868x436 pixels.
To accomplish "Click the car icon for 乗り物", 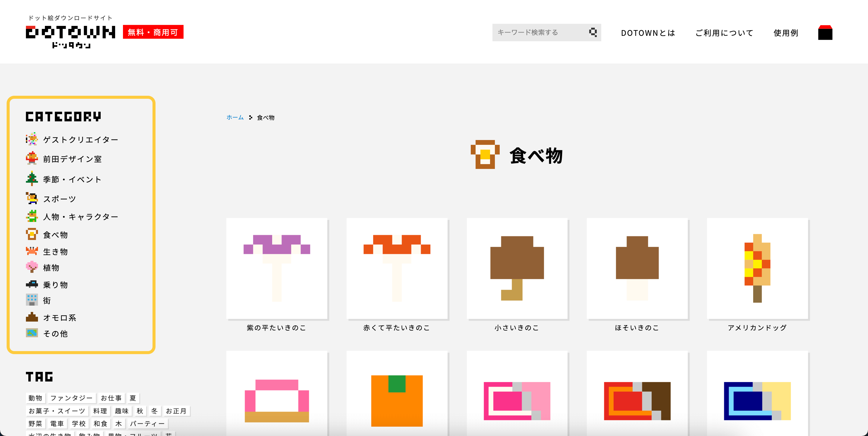I will click(32, 285).
